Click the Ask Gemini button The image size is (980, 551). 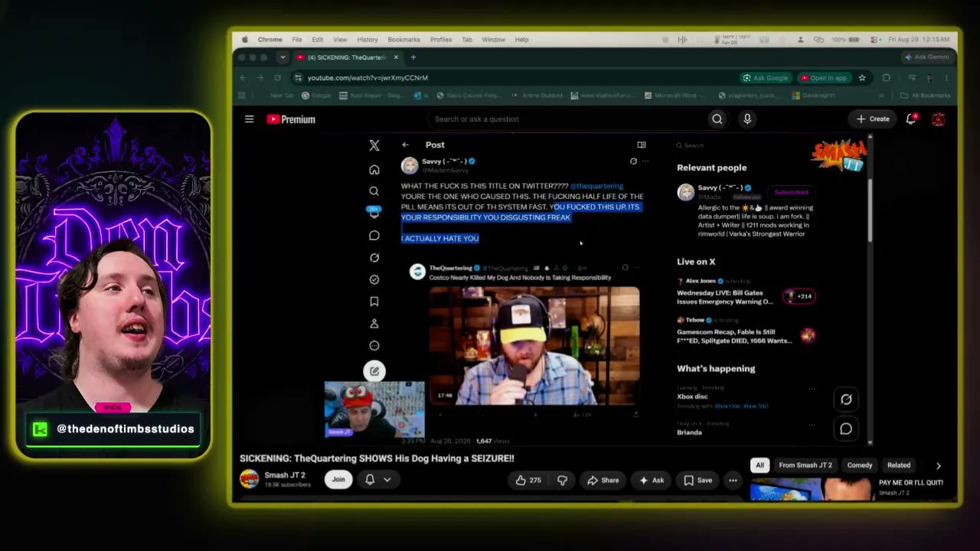[x=926, y=57]
